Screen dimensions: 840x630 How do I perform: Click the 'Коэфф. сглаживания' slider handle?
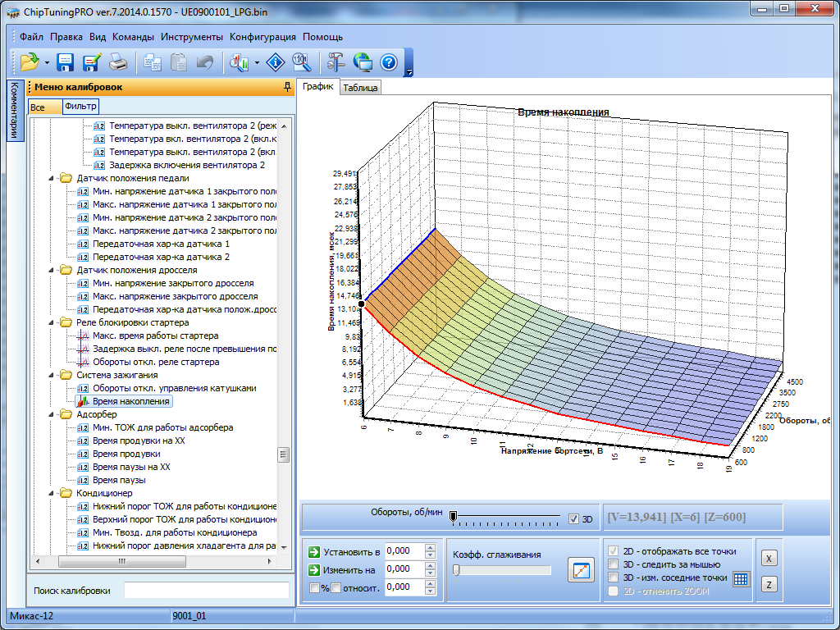pos(456,570)
